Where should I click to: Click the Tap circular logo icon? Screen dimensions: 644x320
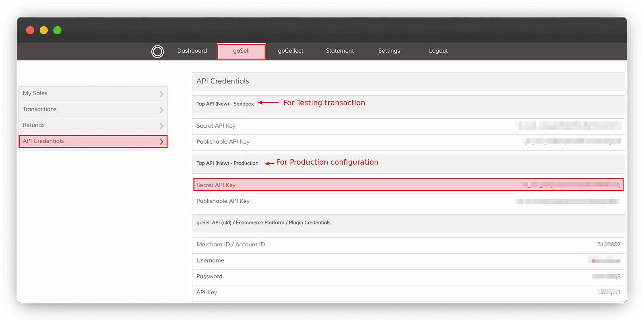(157, 52)
